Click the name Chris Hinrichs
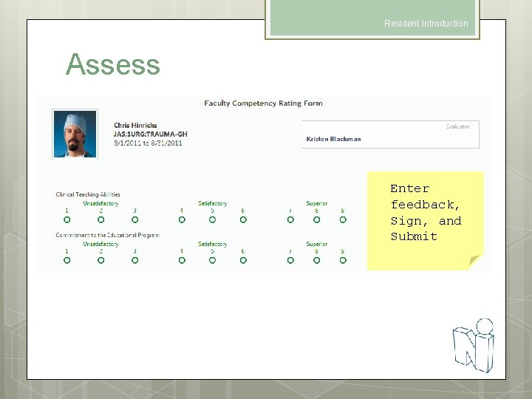This screenshot has height=399, width=532. [x=135, y=125]
